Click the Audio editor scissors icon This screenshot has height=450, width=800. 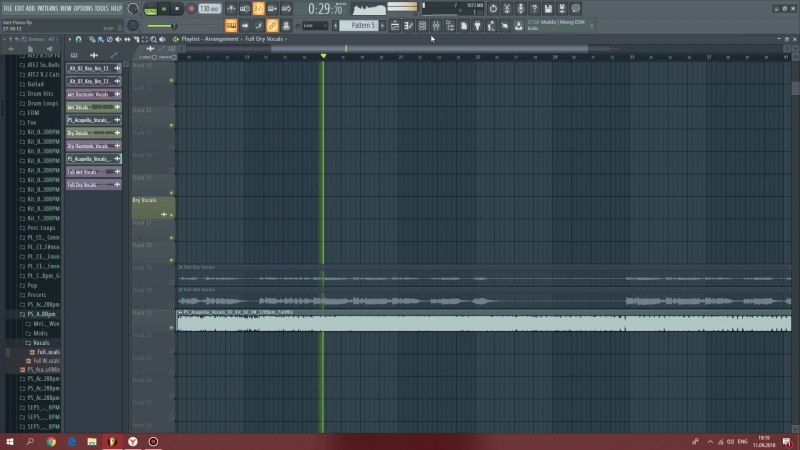(x=507, y=9)
